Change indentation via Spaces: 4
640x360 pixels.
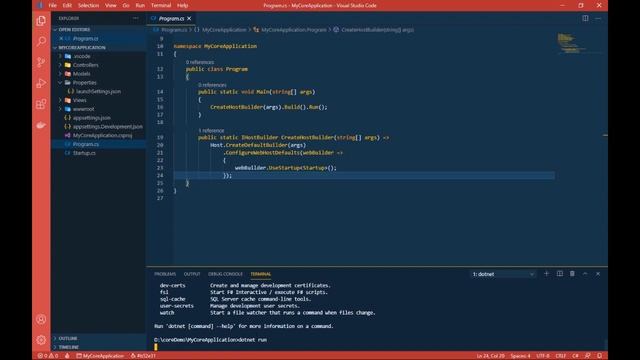520,356
